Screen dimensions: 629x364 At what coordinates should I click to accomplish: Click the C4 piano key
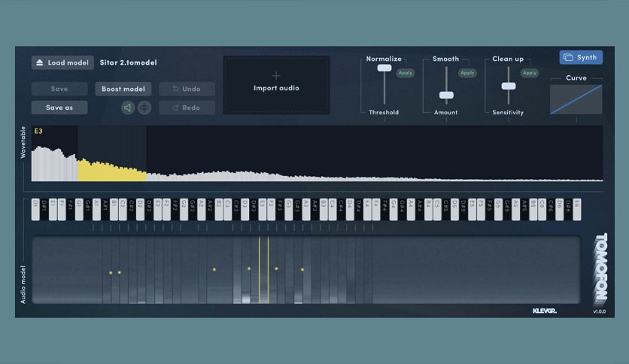click(x=333, y=209)
